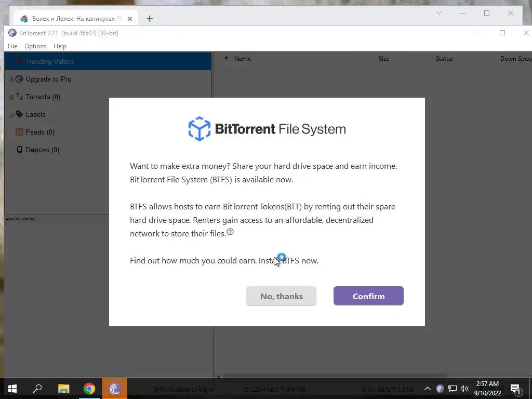Screen dimensions: 532x399
Task: Decline with the No, thanks button
Action: tap(281, 296)
